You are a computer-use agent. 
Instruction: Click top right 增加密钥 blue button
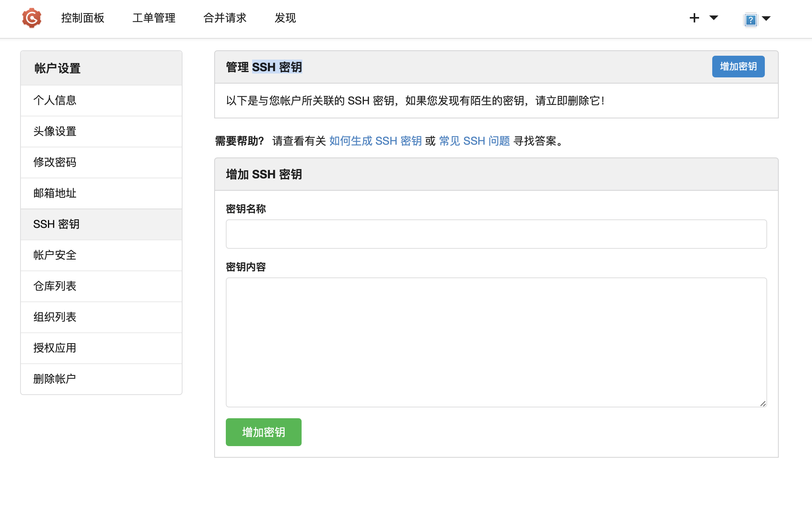pos(739,66)
